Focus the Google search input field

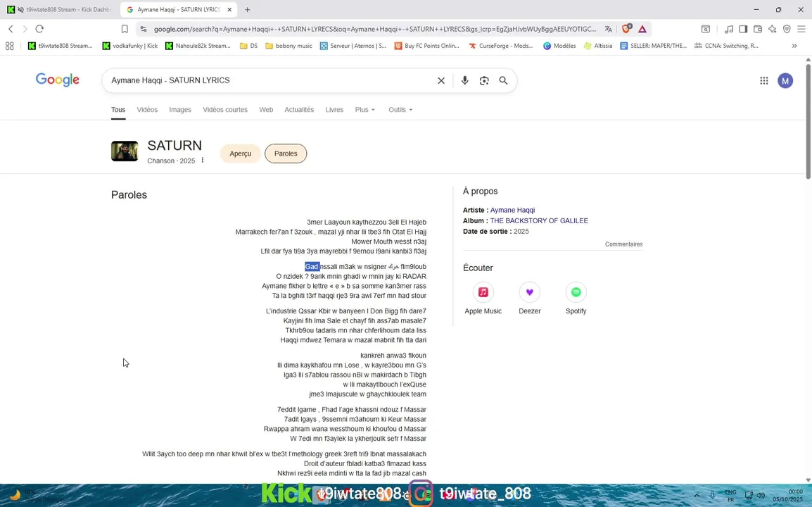click(272, 80)
